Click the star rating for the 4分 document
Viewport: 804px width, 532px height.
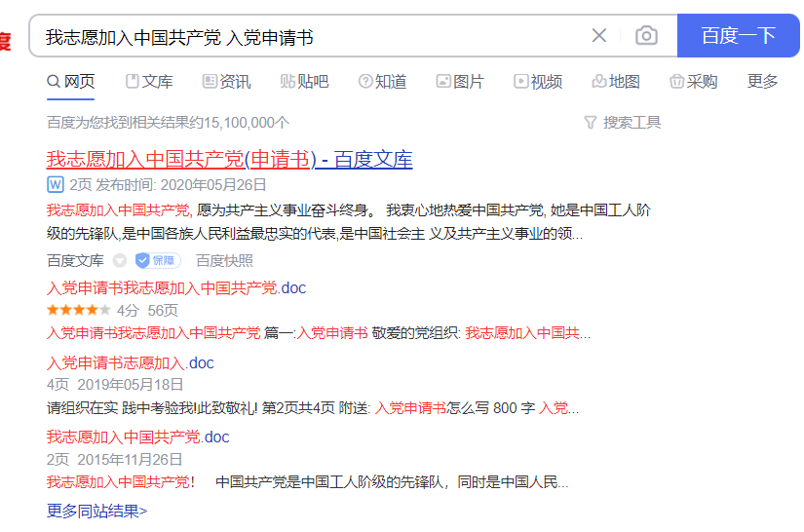tap(79, 310)
